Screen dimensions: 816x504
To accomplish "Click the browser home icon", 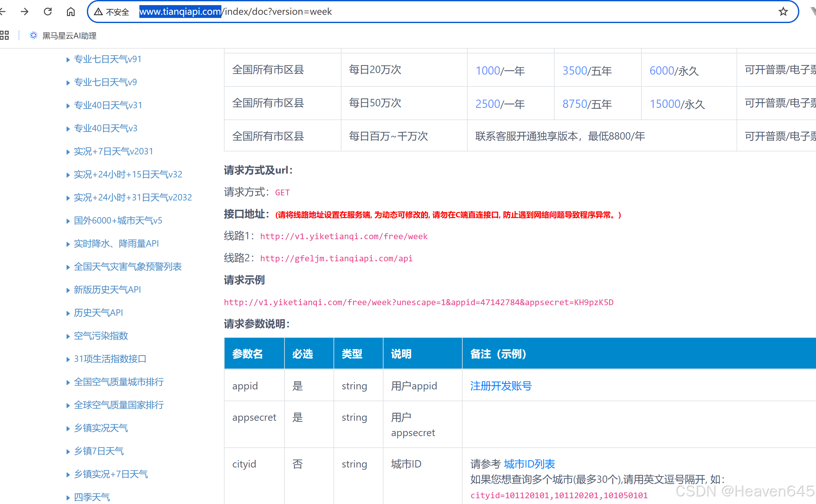I will [71, 12].
